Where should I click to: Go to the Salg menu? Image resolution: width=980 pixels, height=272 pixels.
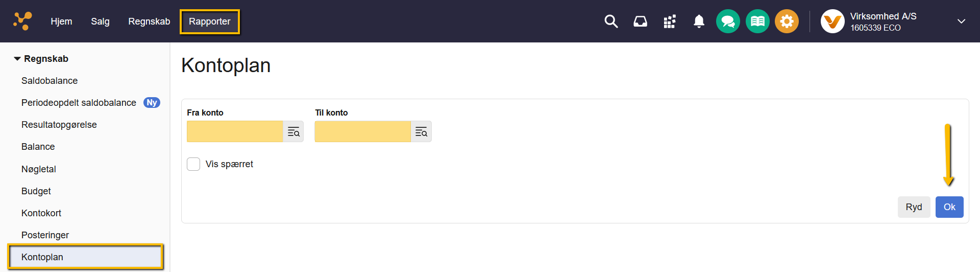(100, 21)
